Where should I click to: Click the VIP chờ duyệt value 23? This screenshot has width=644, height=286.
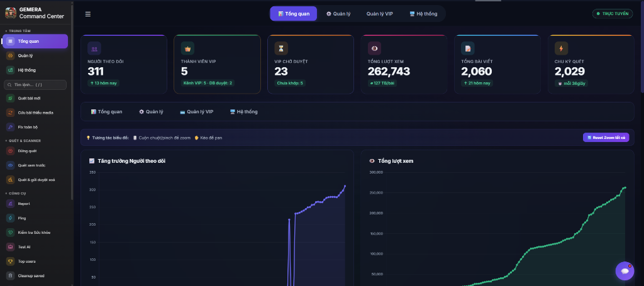pyautogui.click(x=281, y=72)
